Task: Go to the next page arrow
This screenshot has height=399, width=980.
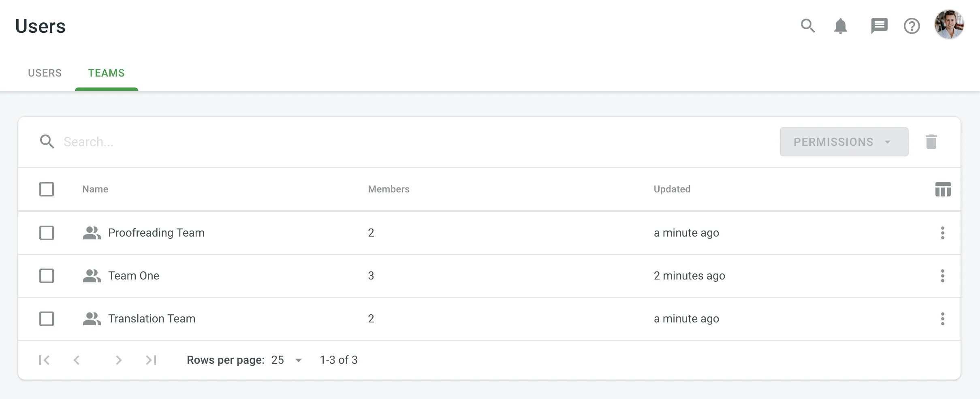Action: pyautogui.click(x=118, y=360)
